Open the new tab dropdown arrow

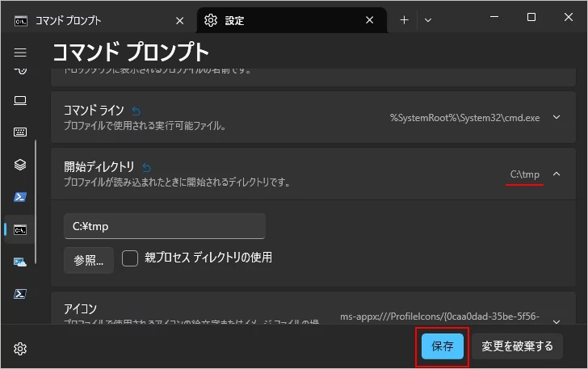click(x=428, y=20)
